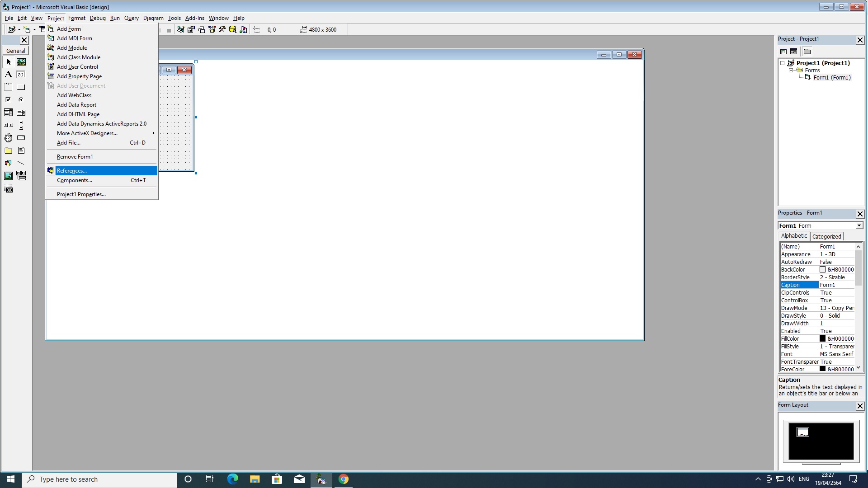Viewport: 868px width, 488px height.
Task: Select the Frame/rectangle tool
Action: coord(8,86)
